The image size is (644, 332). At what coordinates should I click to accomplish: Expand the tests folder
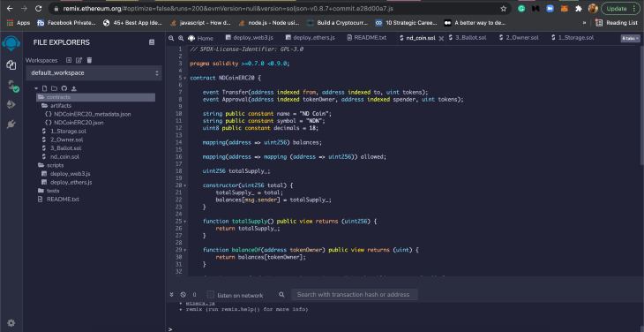click(x=49, y=191)
